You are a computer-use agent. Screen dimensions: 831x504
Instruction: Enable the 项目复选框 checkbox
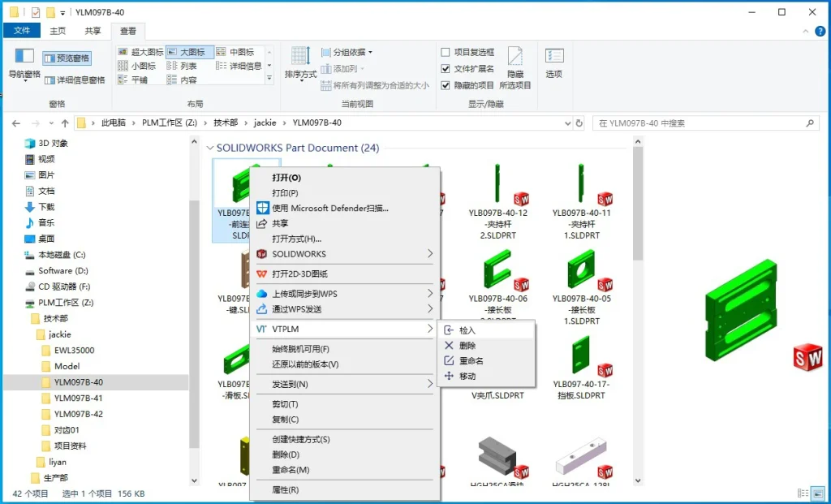[446, 52]
